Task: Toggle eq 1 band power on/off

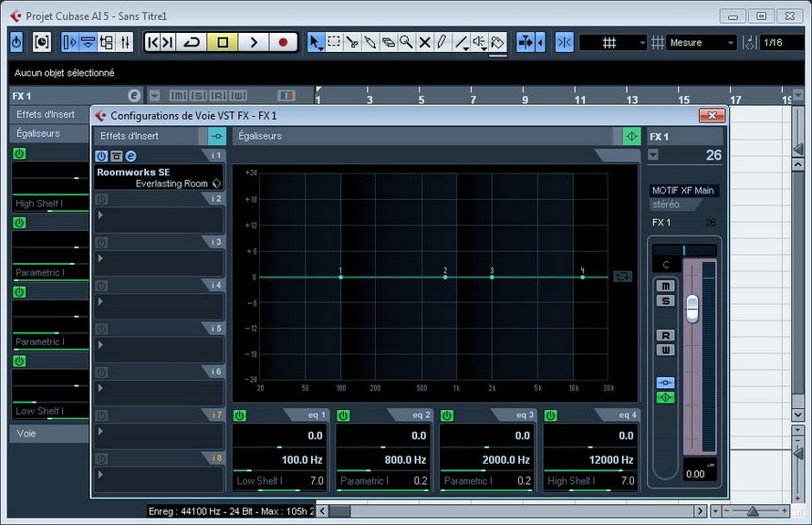Action: 240,415
